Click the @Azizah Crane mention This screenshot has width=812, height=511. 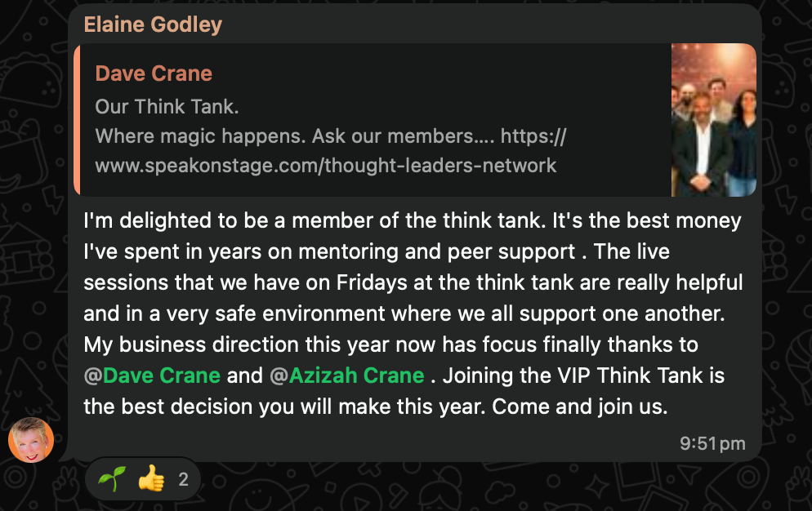(346, 376)
